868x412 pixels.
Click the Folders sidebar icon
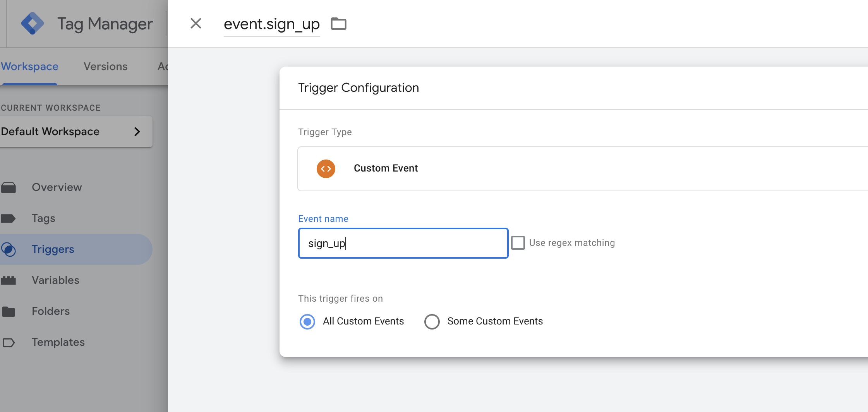(x=9, y=311)
